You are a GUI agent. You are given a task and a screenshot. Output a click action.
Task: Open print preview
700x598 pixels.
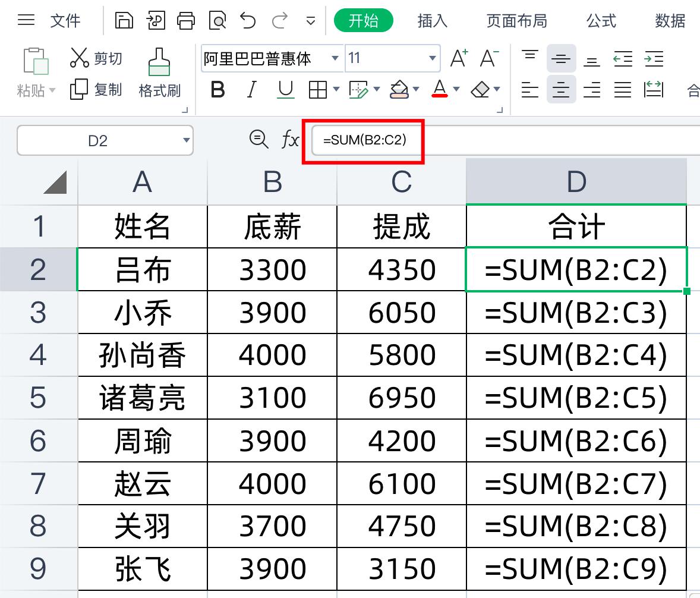(x=217, y=20)
